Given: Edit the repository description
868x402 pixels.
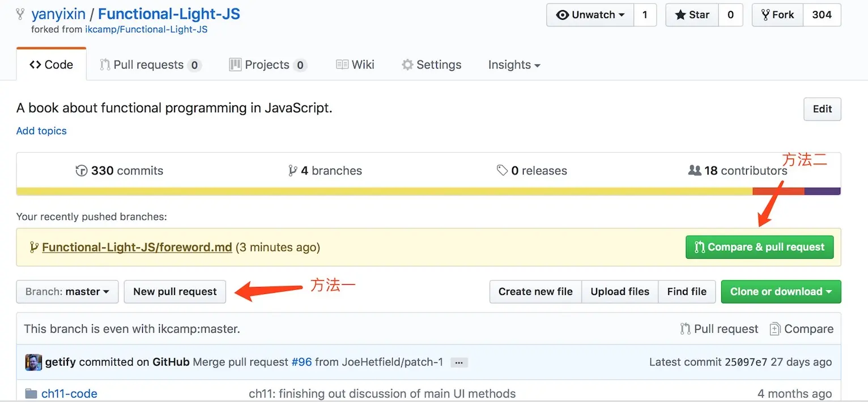Looking at the screenshot, I should [822, 109].
